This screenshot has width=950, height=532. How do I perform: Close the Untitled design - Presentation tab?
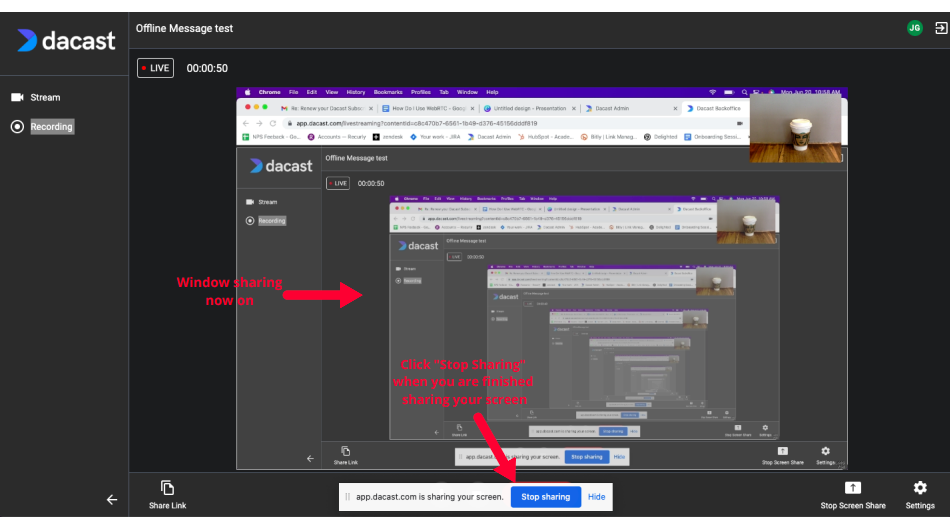pyautogui.click(x=574, y=108)
